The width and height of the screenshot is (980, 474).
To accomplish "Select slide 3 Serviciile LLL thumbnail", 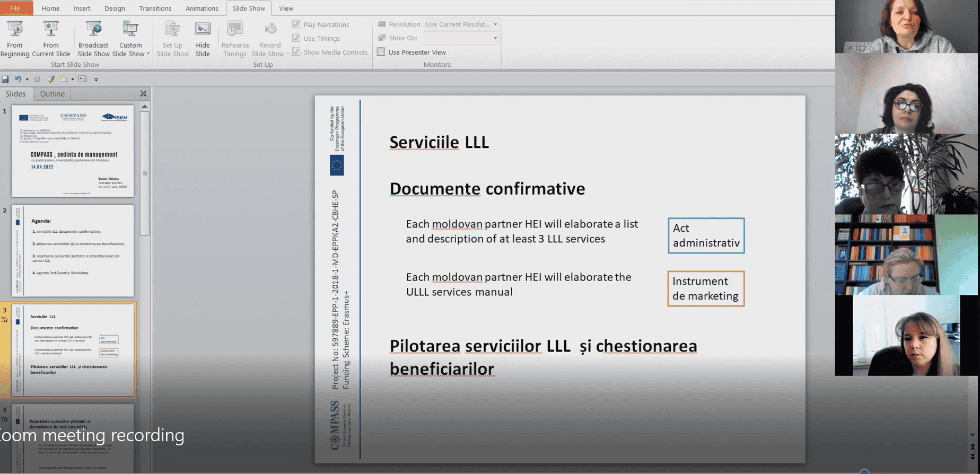I will click(x=73, y=350).
